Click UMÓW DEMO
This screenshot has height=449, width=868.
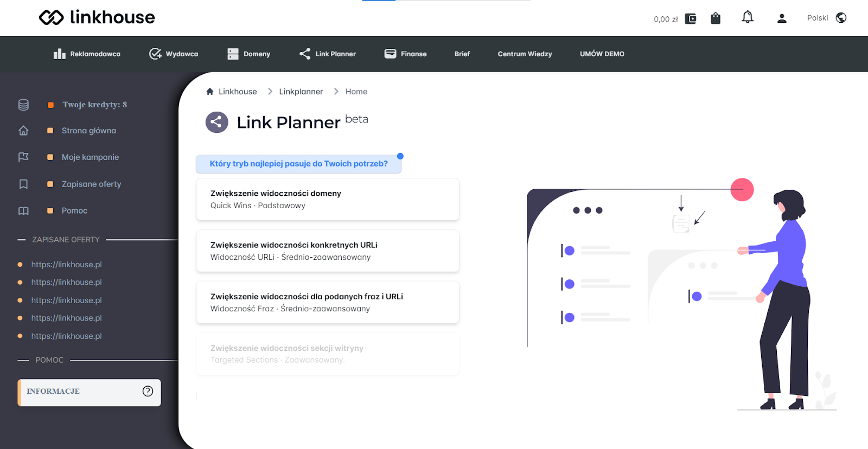tap(602, 54)
